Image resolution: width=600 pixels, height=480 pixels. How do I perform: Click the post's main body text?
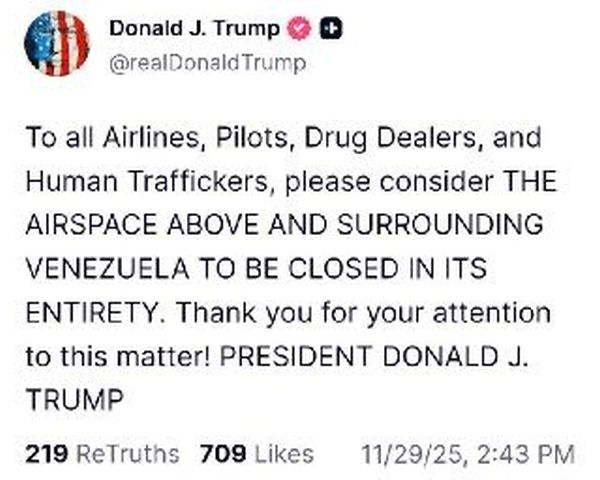(x=292, y=269)
